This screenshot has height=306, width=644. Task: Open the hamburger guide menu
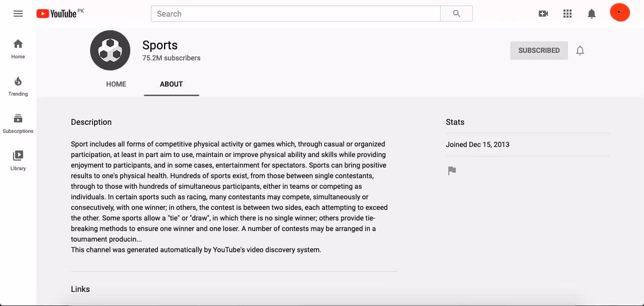[18, 14]
